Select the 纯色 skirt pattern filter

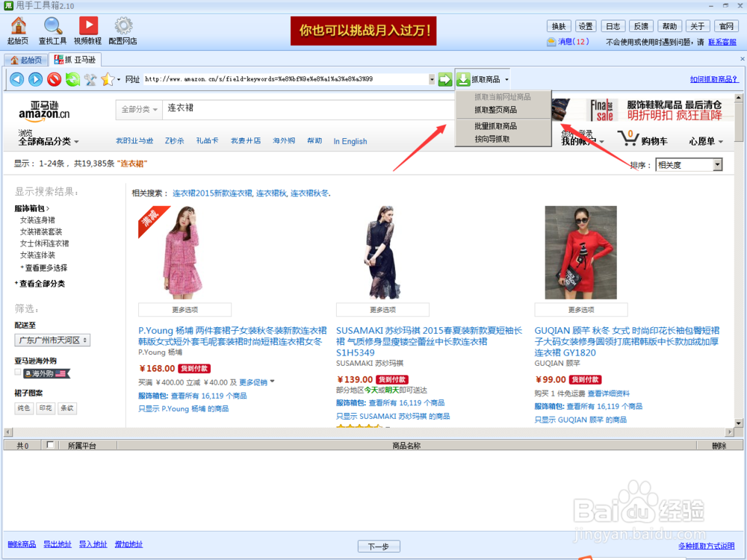[24, 408]
